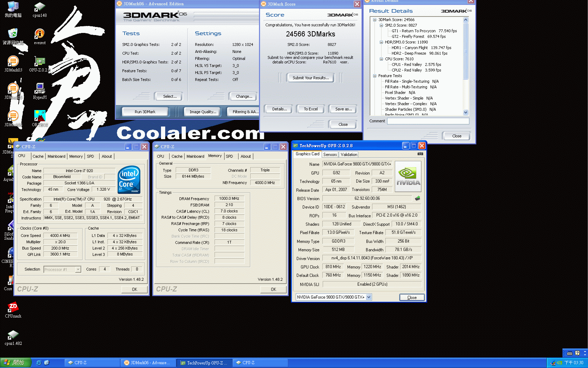Click the BIOS save icon in GPU-Z

point(418,198)
